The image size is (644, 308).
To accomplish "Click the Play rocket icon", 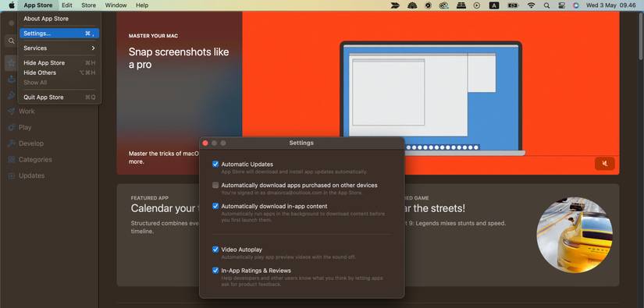I will point(12,127).
